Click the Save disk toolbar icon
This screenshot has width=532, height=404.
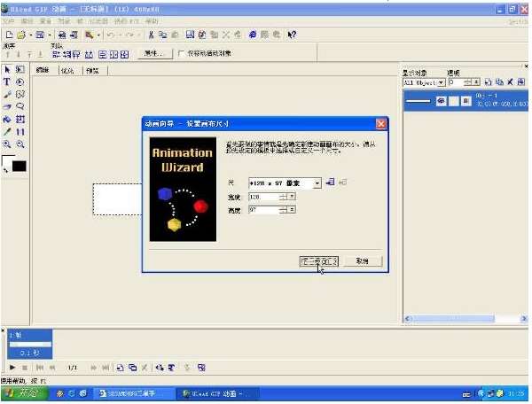41,35
